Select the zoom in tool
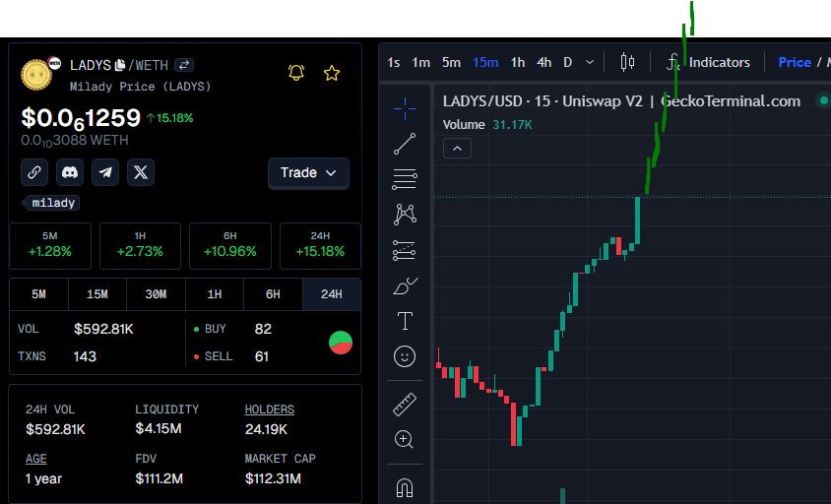The width and height of the screenshot is (831, 504). [405, 439]
